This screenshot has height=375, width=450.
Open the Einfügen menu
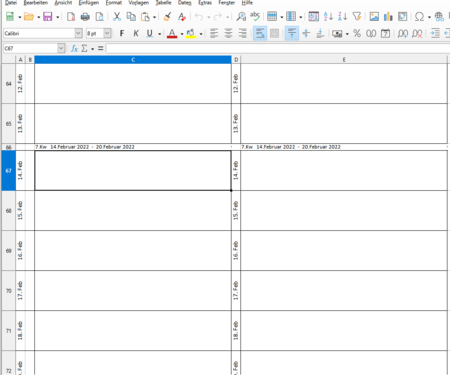point(89,3)
